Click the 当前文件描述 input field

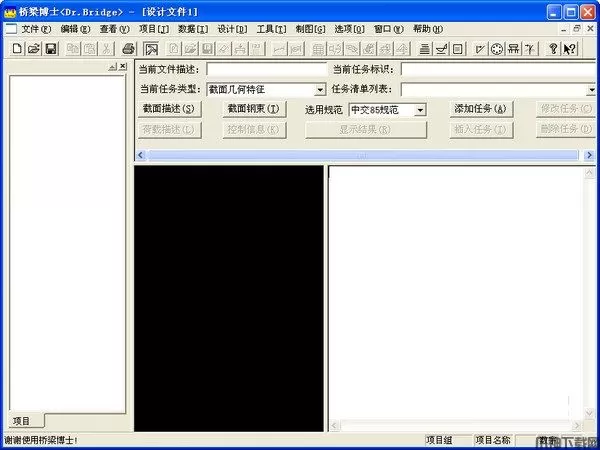coord(266,70)
